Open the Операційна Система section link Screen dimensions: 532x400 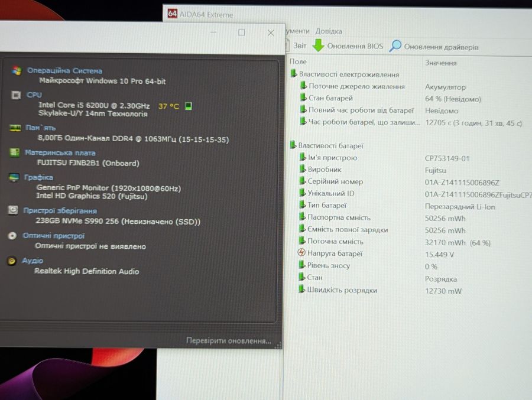[64, 70]
